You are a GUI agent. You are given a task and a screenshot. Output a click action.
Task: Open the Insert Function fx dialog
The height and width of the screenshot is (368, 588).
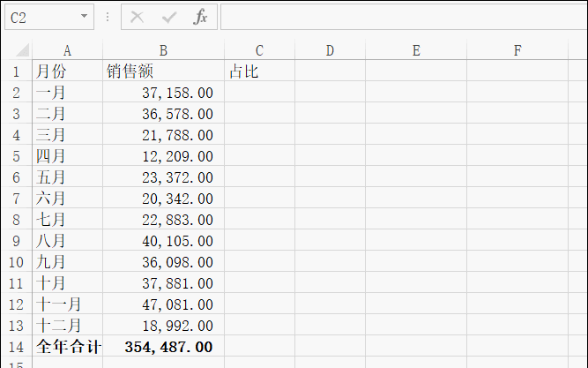(200, 17)
